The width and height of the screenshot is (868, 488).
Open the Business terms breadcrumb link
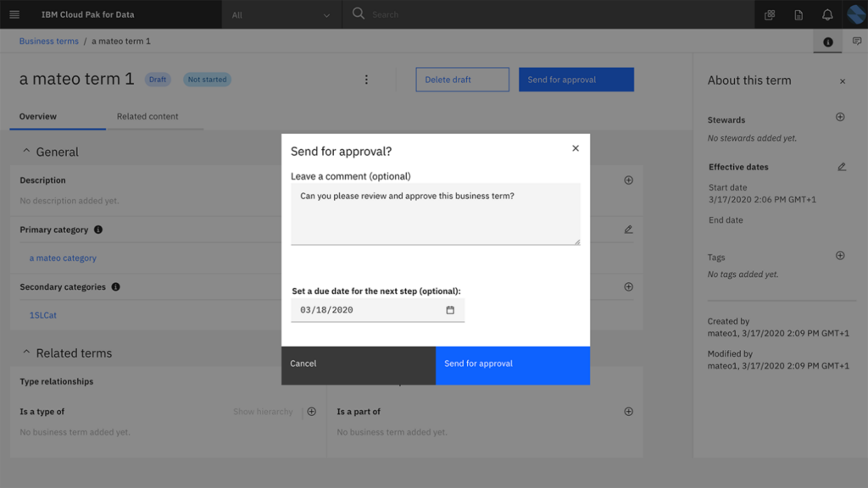pos(47,41)
